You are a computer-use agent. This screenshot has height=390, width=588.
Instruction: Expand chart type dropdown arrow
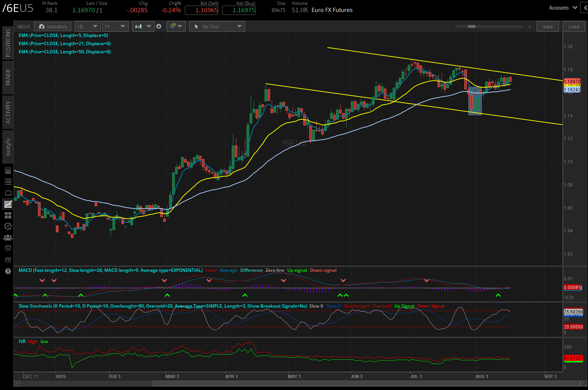click(x=149, y=26)
